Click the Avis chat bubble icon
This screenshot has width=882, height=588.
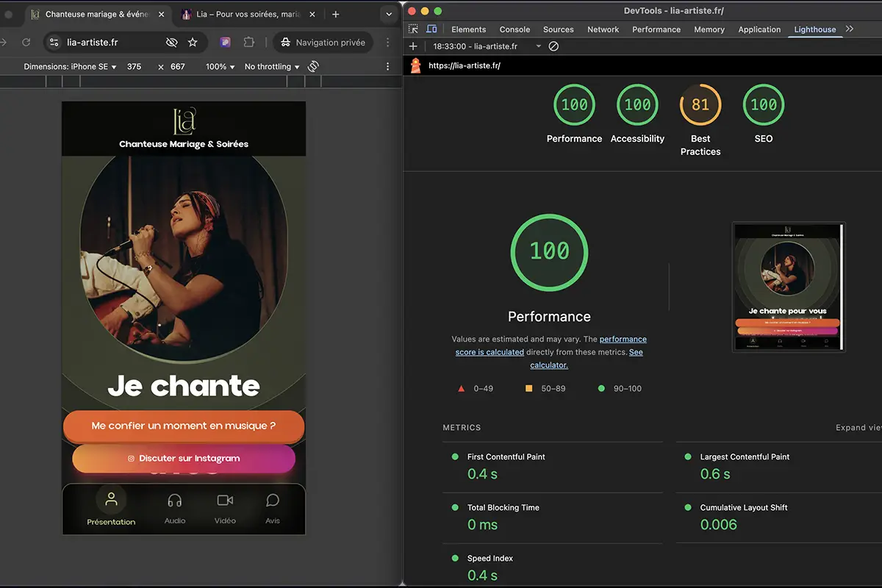pos(273,501)
